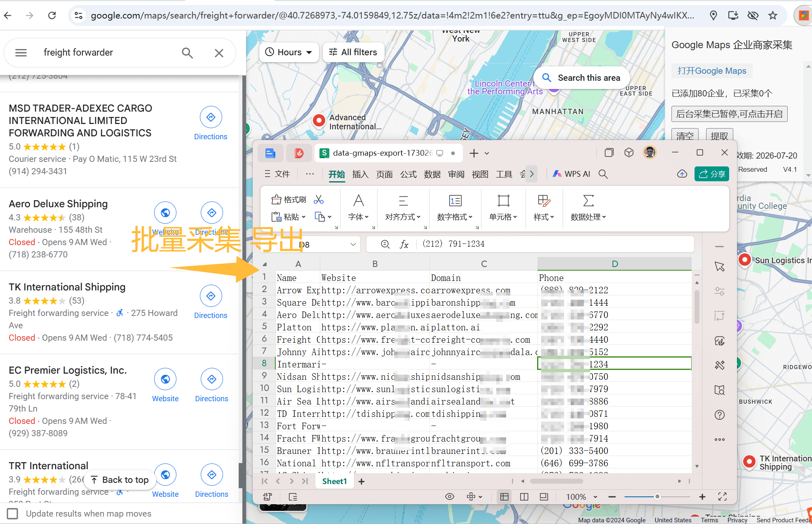
Task: Open Aero Deluxe Shipping website icon
Action: pyautogui.click(x=165, y=213)
